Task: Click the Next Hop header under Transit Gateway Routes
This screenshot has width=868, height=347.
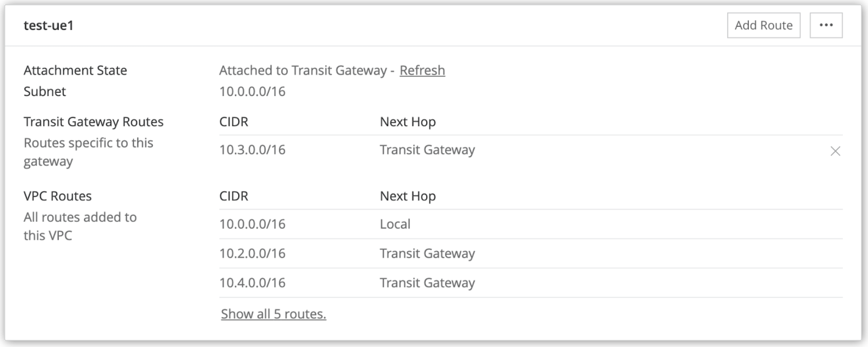Action: click(x=407, y=122)
